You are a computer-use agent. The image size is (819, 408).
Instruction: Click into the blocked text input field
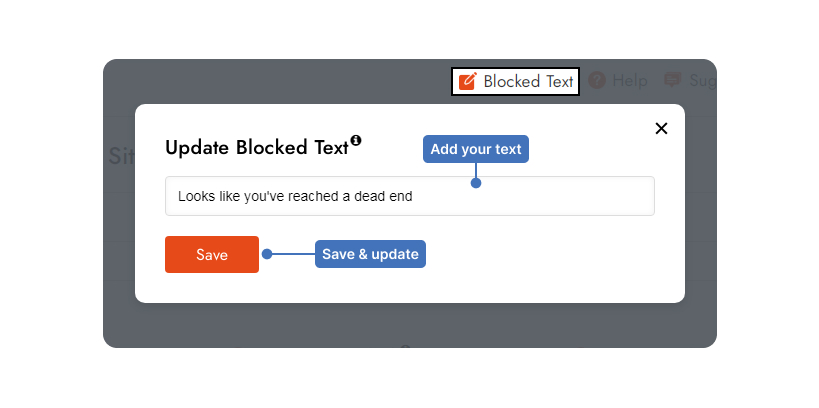410,196
